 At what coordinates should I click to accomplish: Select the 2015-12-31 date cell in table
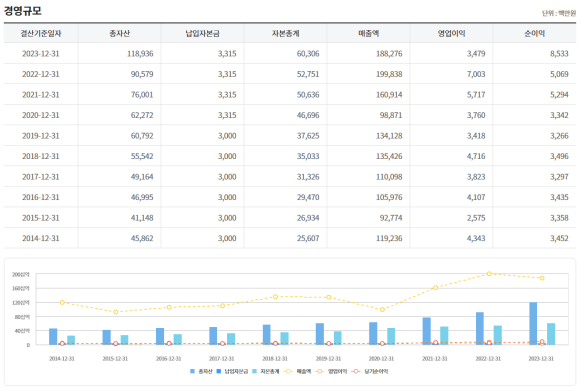coord(41,218)
